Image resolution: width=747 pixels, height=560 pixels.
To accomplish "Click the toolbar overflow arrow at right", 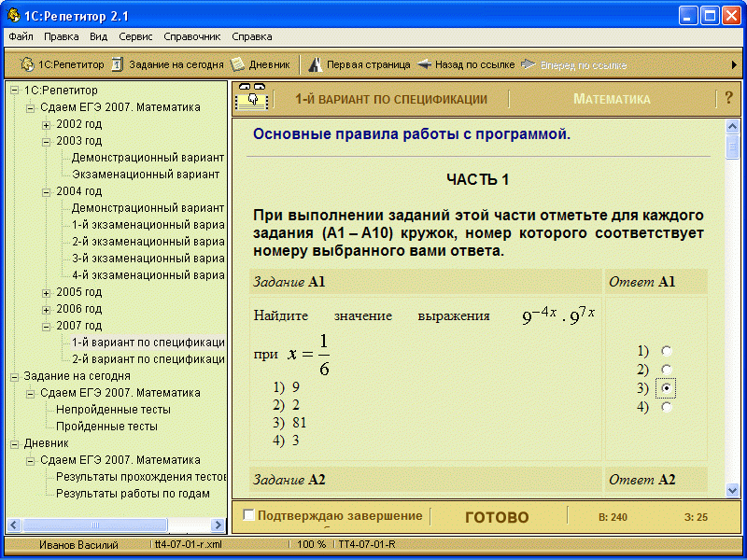I will click(734, 64).
